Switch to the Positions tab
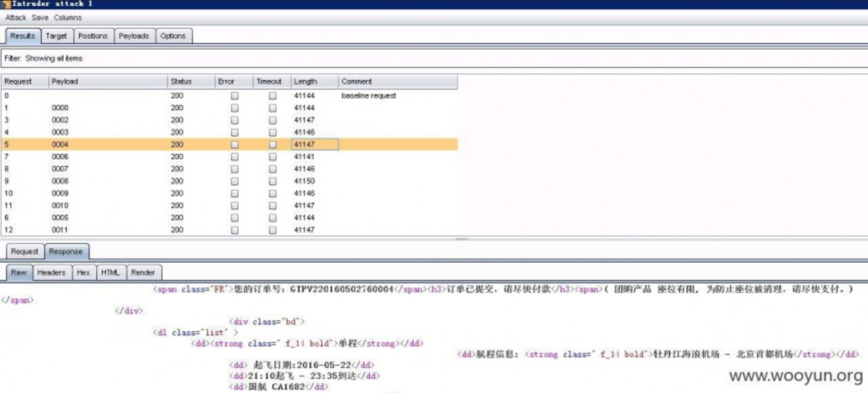 click(92, 36)
